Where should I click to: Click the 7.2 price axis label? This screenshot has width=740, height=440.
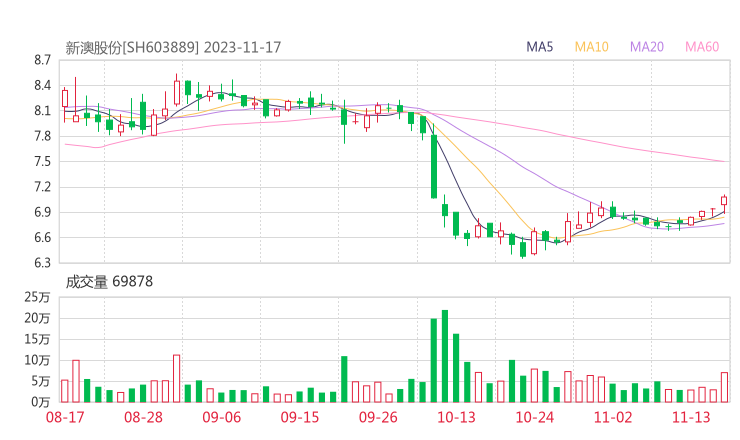coord(42,187)
